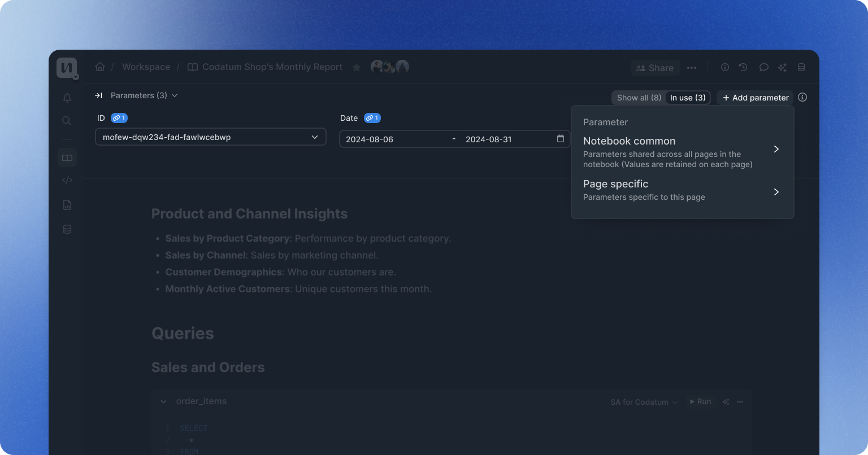Click the Add parameter button
This screenshot has height=455, width=868.
point(755,98)
